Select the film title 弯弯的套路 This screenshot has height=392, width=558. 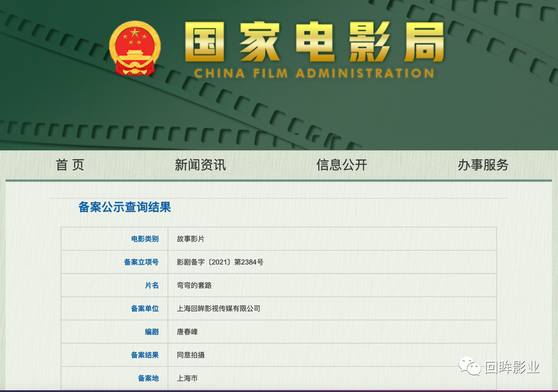[194, 285]
